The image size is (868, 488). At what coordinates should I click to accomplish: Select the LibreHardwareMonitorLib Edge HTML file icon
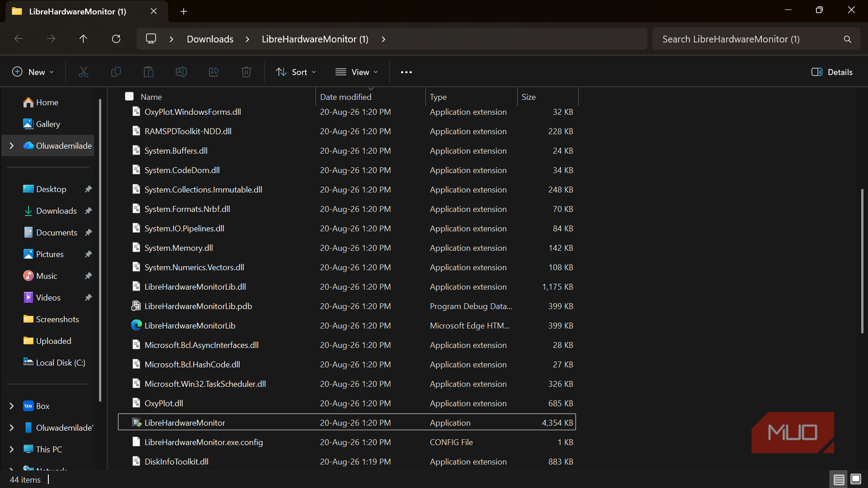tap(136, 326)
